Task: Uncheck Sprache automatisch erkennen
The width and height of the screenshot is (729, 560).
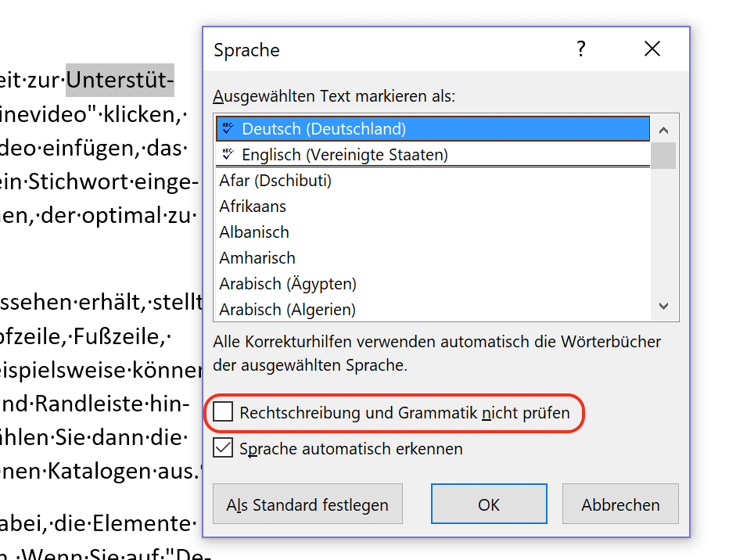Action: [223, 448]
